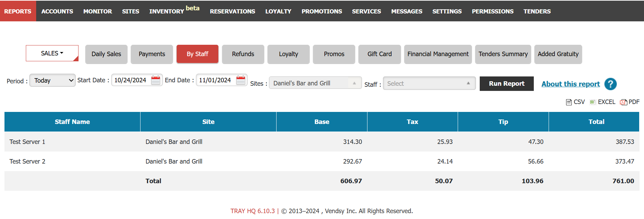Open the Start Date calendar picker
Image resolution: width=644 pixels, height=219 pixels.
point(156,80)
